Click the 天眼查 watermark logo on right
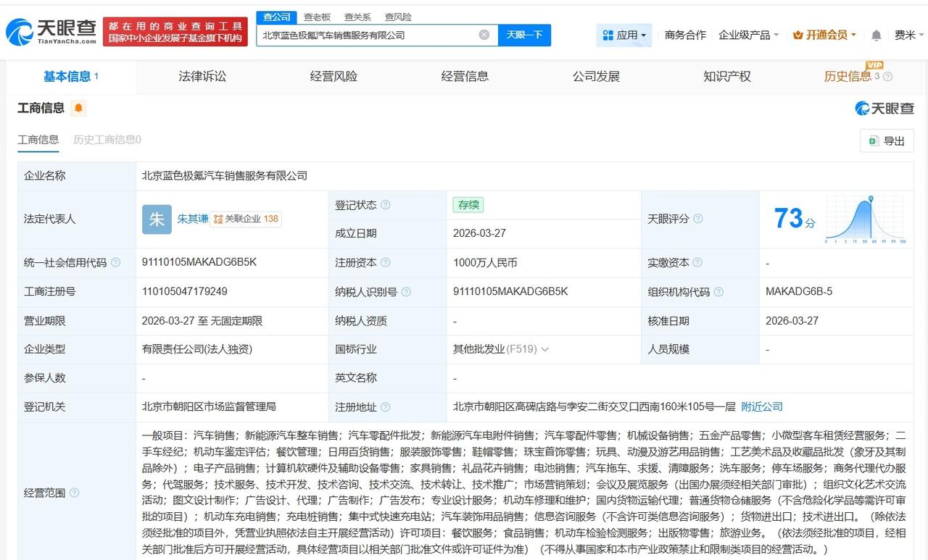Viewport: 928px width, 560px height. click(x=884, y=107)
